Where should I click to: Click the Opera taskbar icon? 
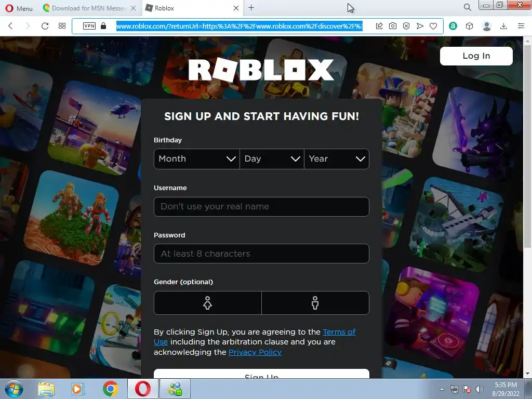pyautogui.click(x=142, y=389)
